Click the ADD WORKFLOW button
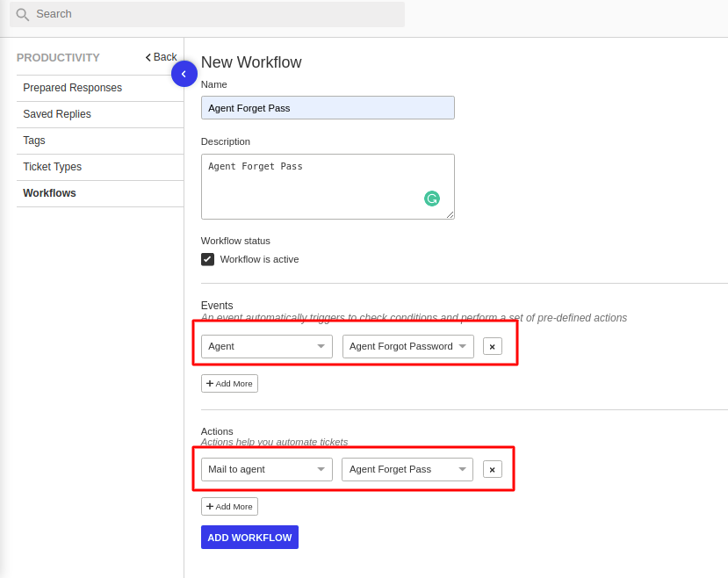728x578 pixels. (249, 537)
